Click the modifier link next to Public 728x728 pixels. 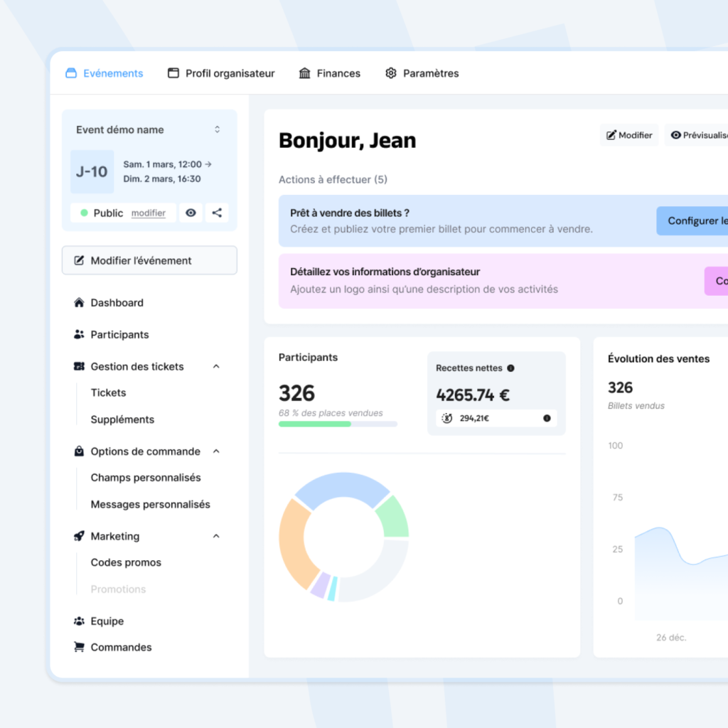(149, 213)
